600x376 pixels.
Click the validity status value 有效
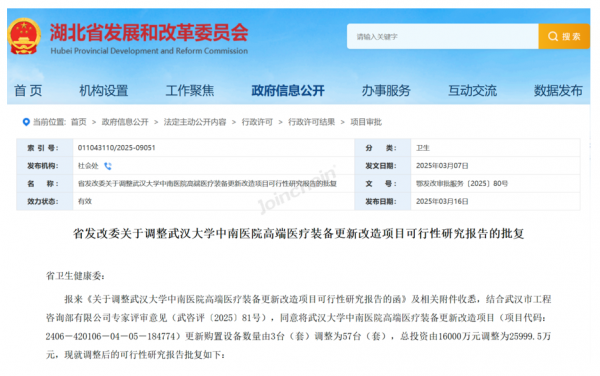pyautogui.click(x=85, y=202)
